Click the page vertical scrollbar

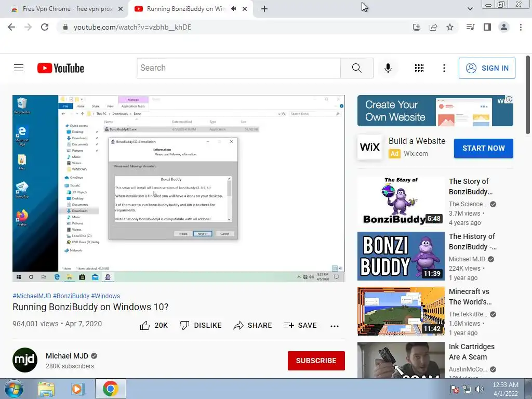coord(528,95)
